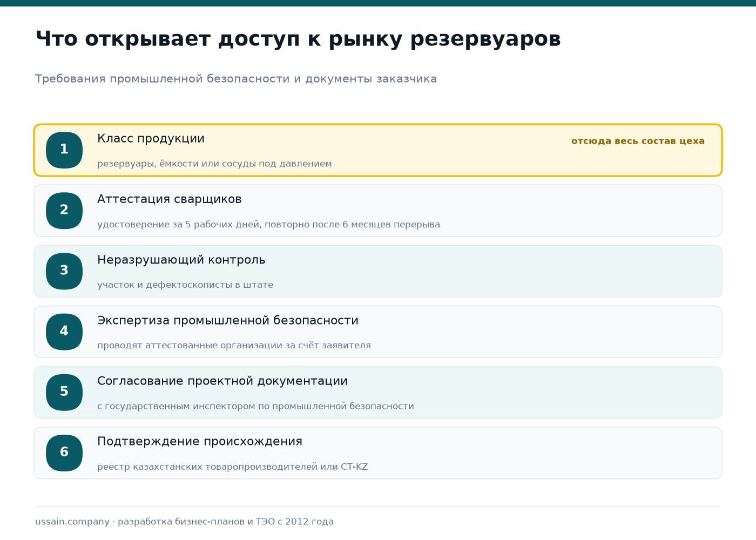
Task: Click 'участок и дефектоскописты в штате'
Action: click(185, 285)
